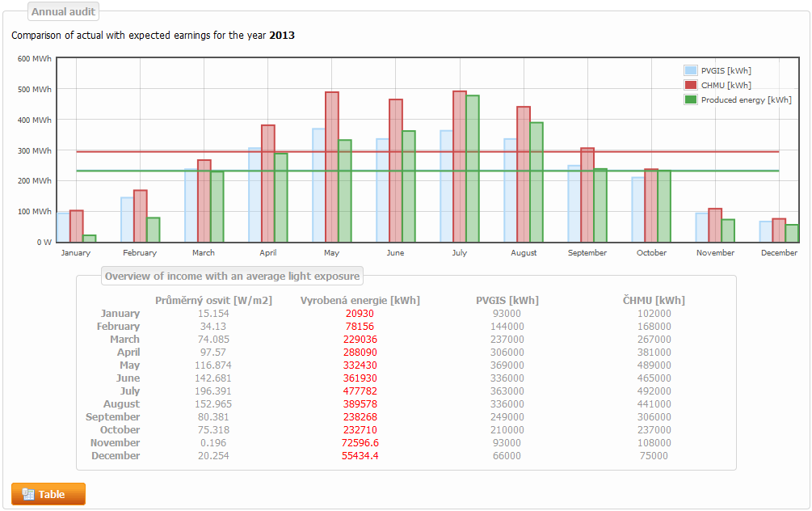The height and width of the screenshot is (511, 812).
Task: Select the red CHMU bar for November
Action: tap(715, 226)
